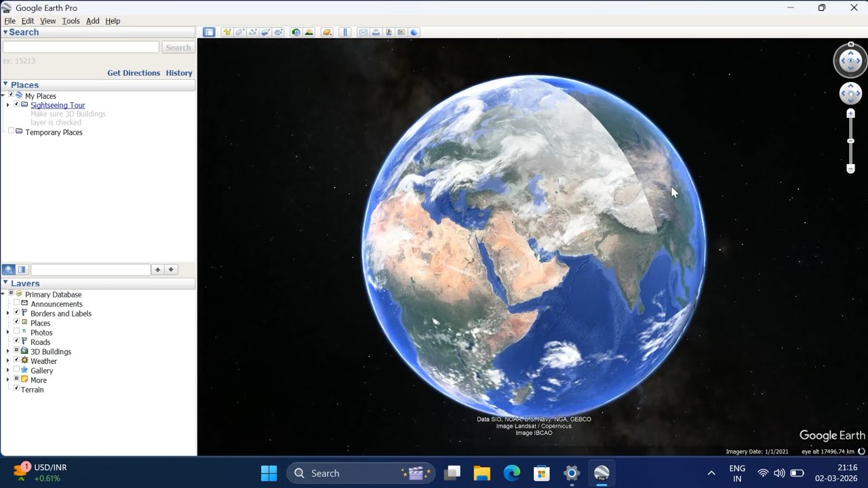Toggle the sidebar visibility toolbar icon

[209, 32]
